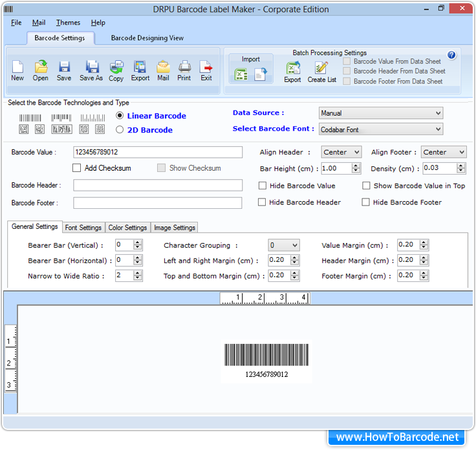Print the barcode with the Print icon
Image resolution: width=476 pixels, height=450 pixels.
184,67
